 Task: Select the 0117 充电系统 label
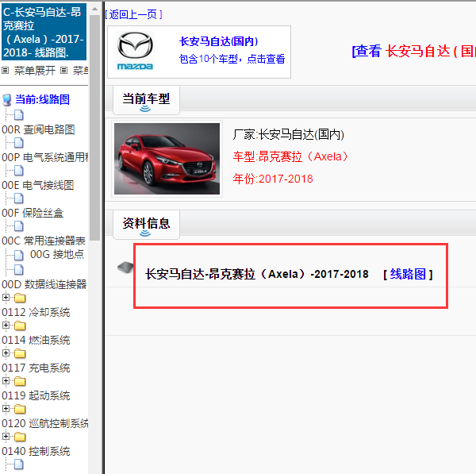[x=36, y=368]
